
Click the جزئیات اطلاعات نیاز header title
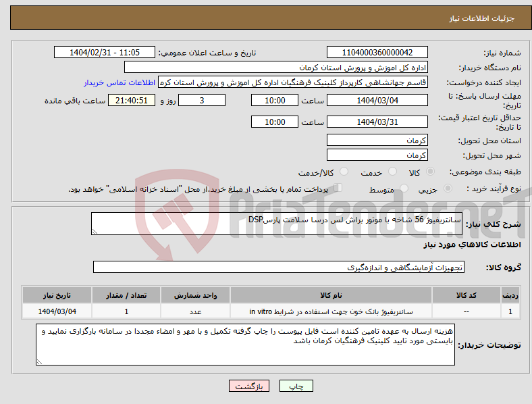[482, 18]
